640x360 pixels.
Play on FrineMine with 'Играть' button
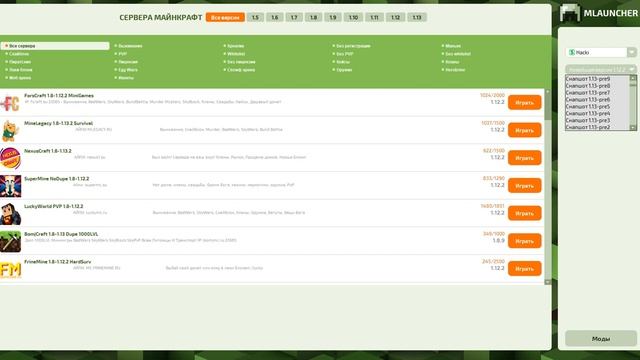pos(524,269)
